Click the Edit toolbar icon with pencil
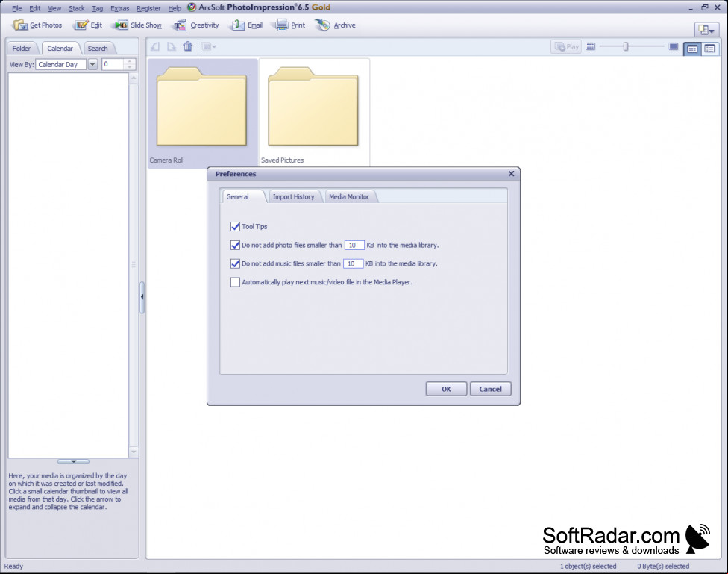This screenshot has height=574, width=728. pos(88,25)
